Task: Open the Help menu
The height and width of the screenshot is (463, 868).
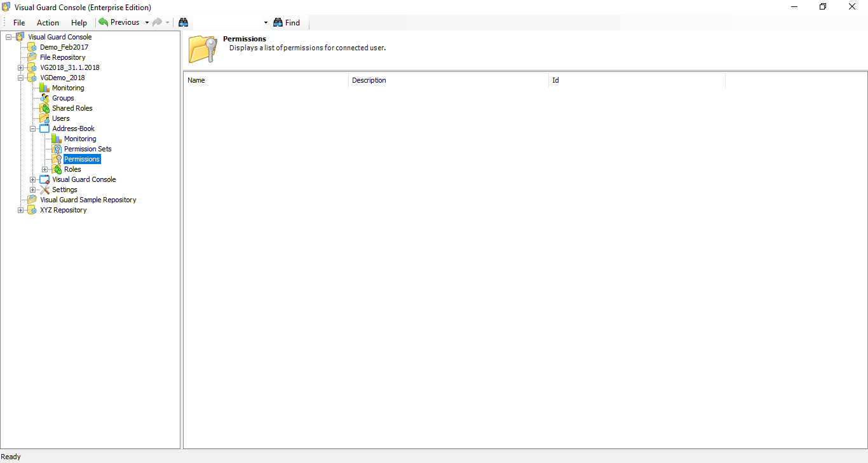Action: pyautogui.click(x=79, y=22)
